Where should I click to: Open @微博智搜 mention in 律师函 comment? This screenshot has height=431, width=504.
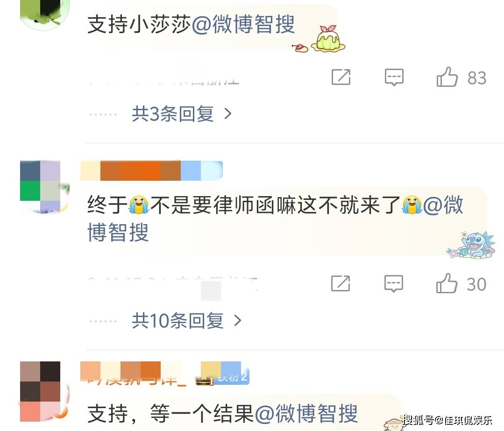tap(276, 219)
